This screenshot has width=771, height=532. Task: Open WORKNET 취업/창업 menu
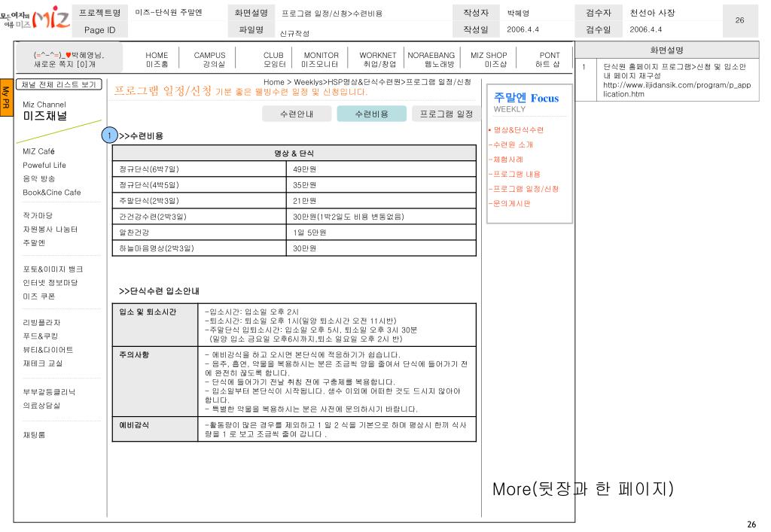point(378,59)
